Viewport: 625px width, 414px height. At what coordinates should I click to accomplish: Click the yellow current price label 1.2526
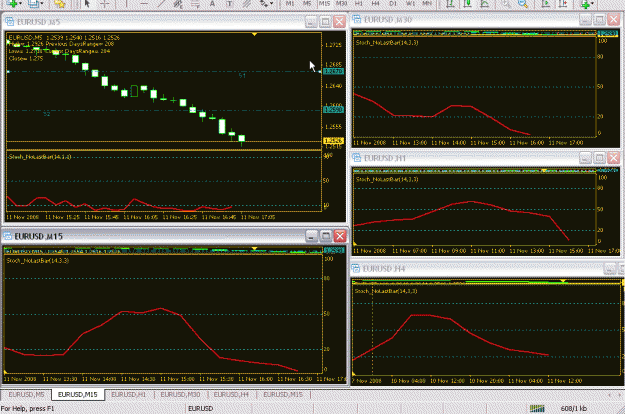[333, 141]
